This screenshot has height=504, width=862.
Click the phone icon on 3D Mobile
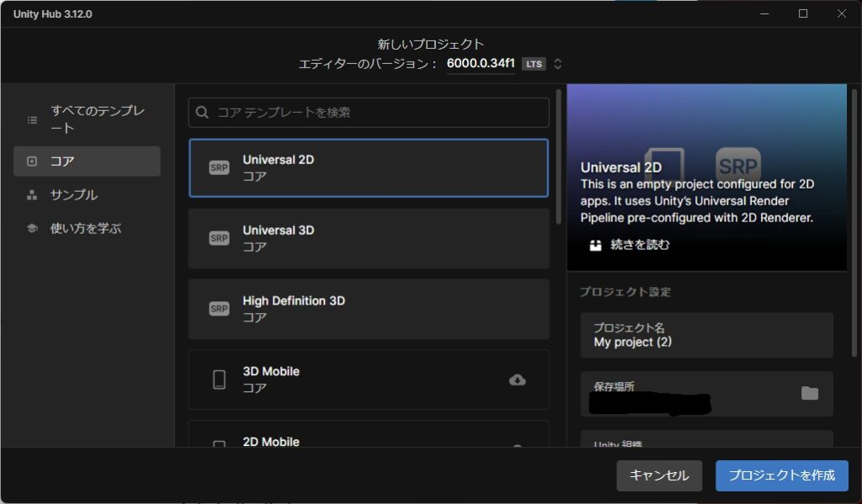click(219, 379)
